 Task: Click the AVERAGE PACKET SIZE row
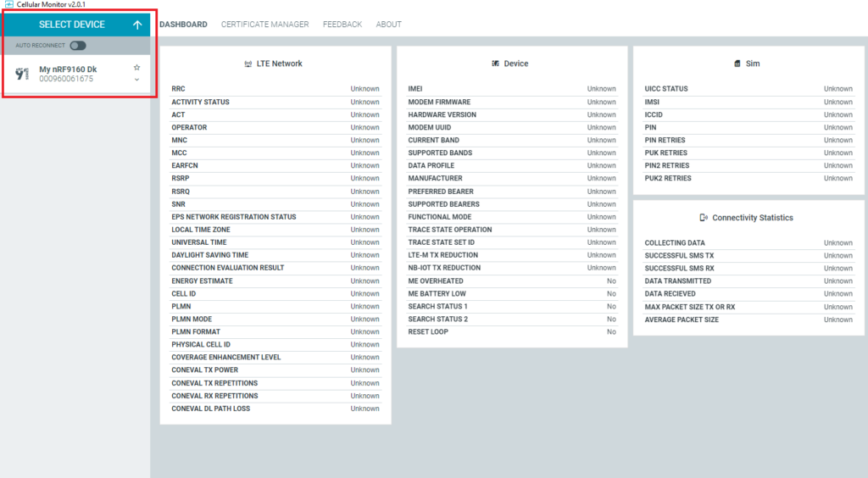coord(748,320)
